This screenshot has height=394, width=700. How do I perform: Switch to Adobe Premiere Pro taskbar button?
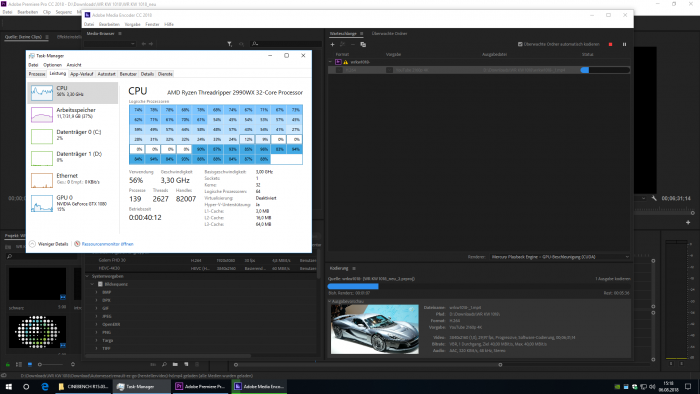(x=201, y=386)
